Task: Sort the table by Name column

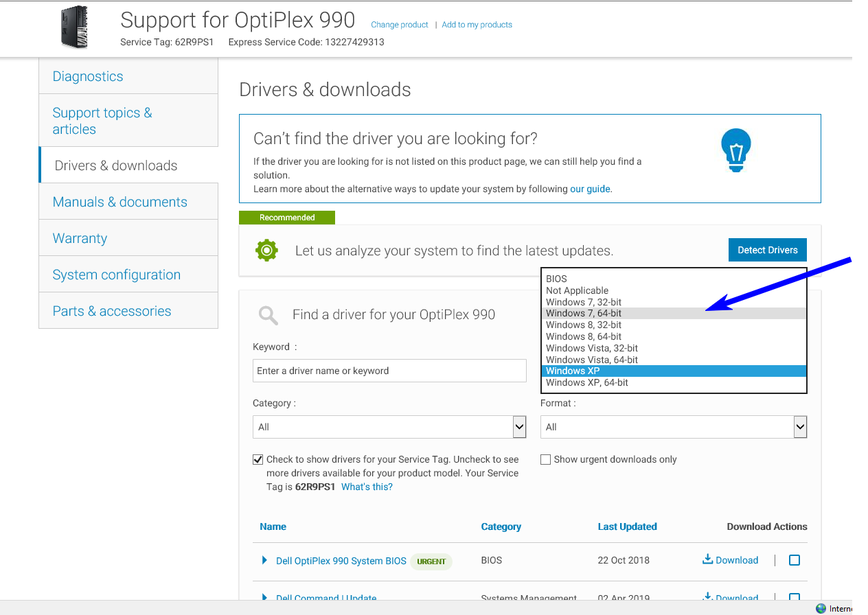Action: pos(273,526)
